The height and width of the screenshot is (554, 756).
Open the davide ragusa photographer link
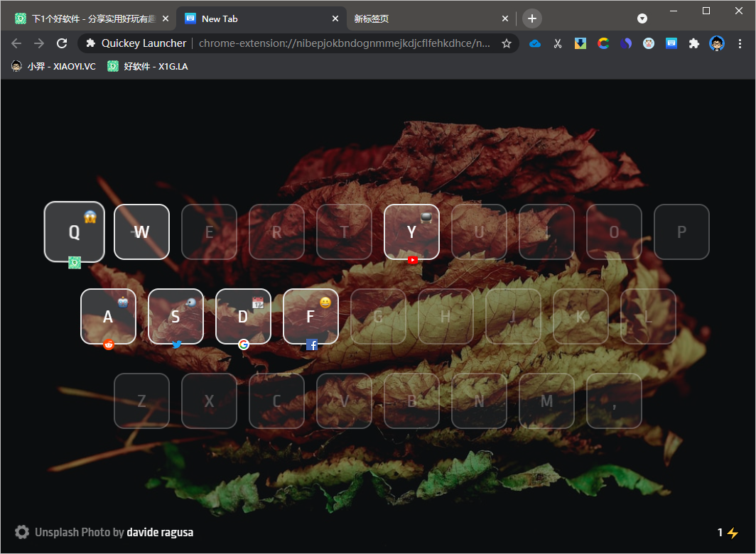160,532
